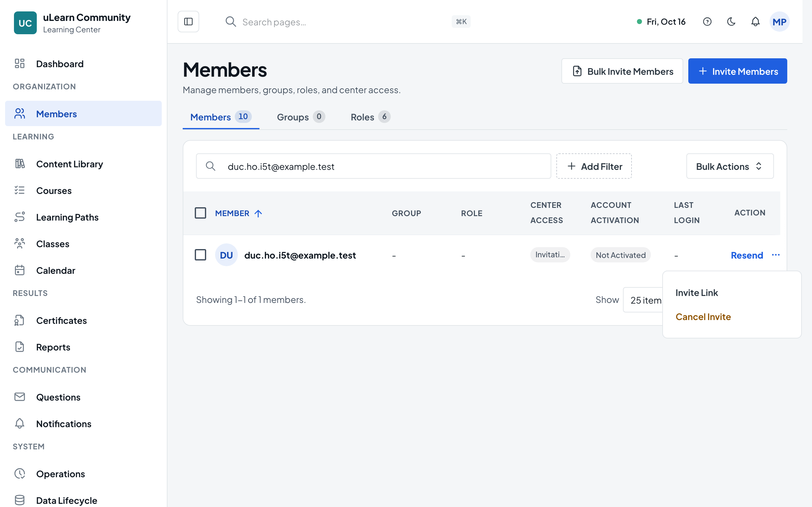This screenshot has width=812, height=507.
Task: Check the box for duc.ho.i5t@example.test row
Action: click(200, 255)
